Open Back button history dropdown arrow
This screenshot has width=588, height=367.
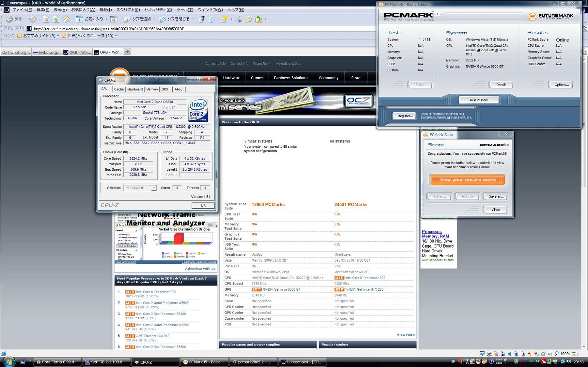click(x=25, y=19)
